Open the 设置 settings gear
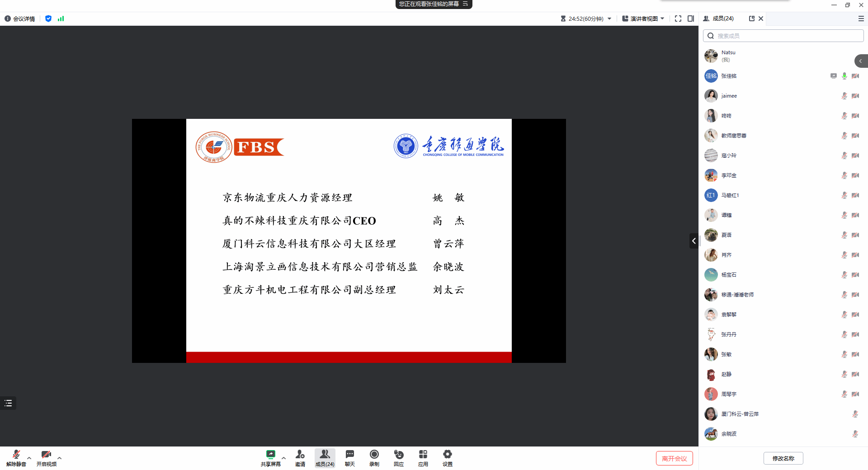The width and height of the screenshot is (868, 470). click(447, 457)
